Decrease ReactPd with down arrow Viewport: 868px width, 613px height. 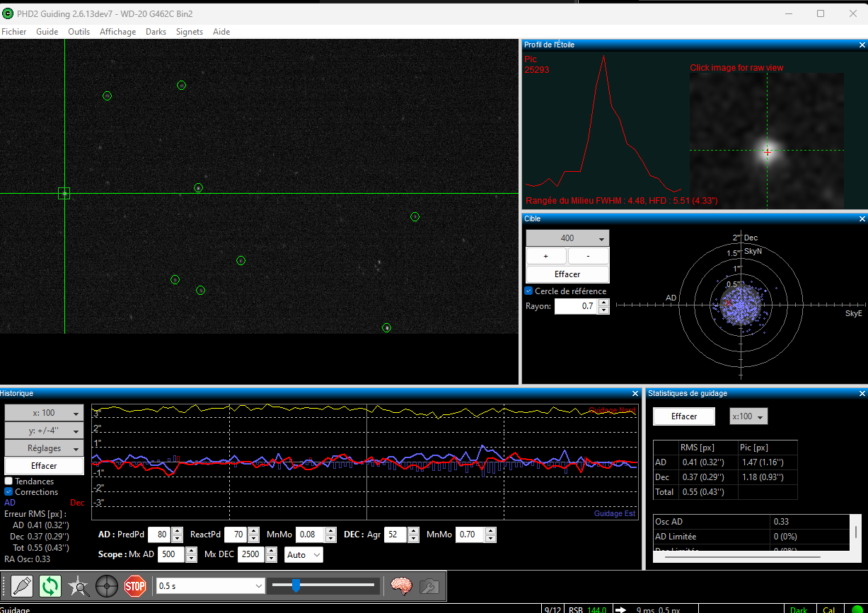click(255, 539)
